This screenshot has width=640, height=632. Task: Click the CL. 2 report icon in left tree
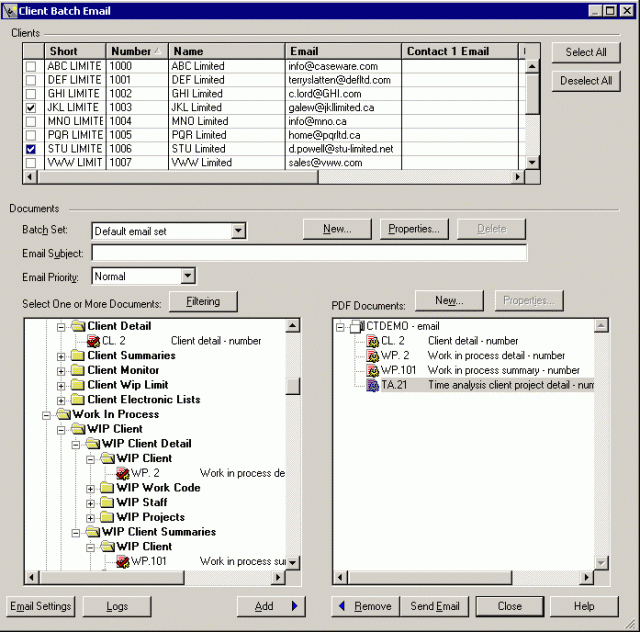(93, 341)
